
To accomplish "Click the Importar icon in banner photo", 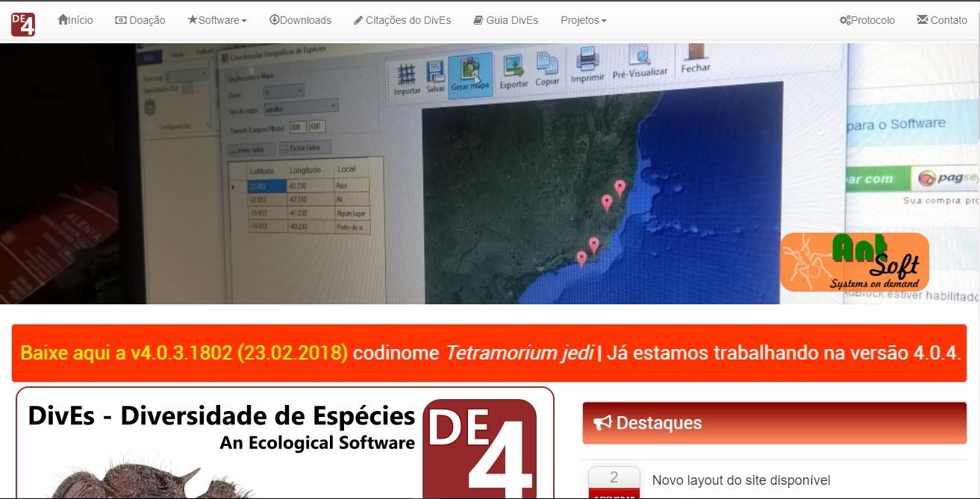I will pos(407,81).
